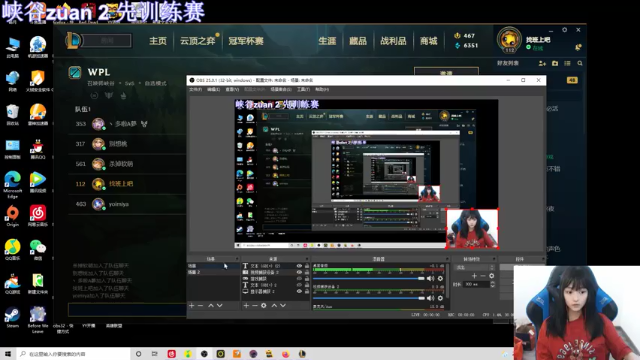The width and height of the screenshot is (640, 360).
Task: Toggle visibility of display capture source
Action: tap(299, 291)
